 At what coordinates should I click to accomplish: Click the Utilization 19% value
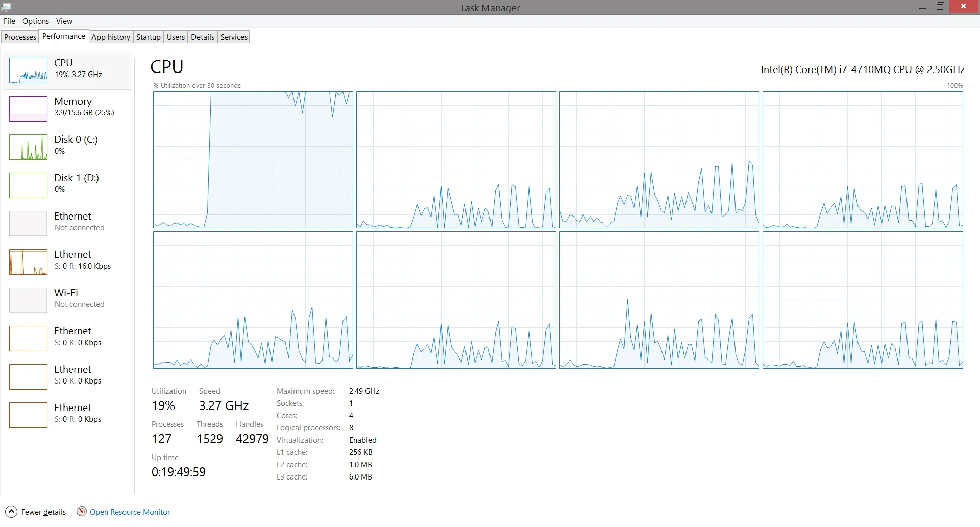(163, 406)
